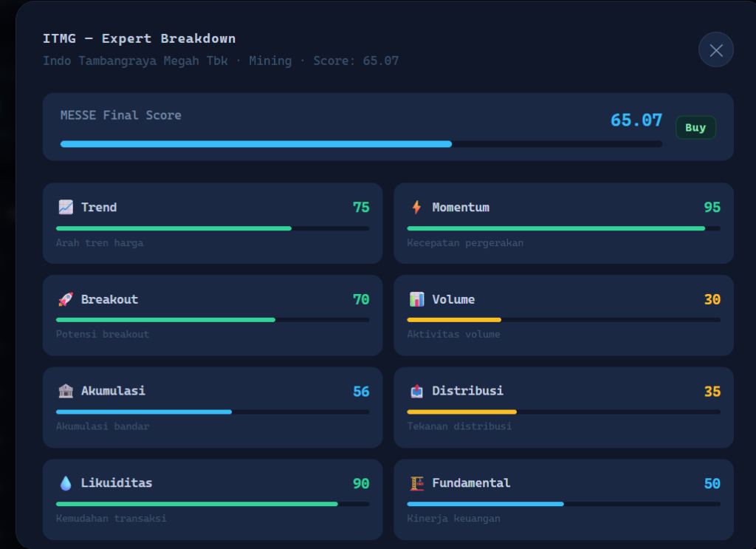Click the Trend chart icon
Screen dimensions: 756x549
[x=66, y=208]
